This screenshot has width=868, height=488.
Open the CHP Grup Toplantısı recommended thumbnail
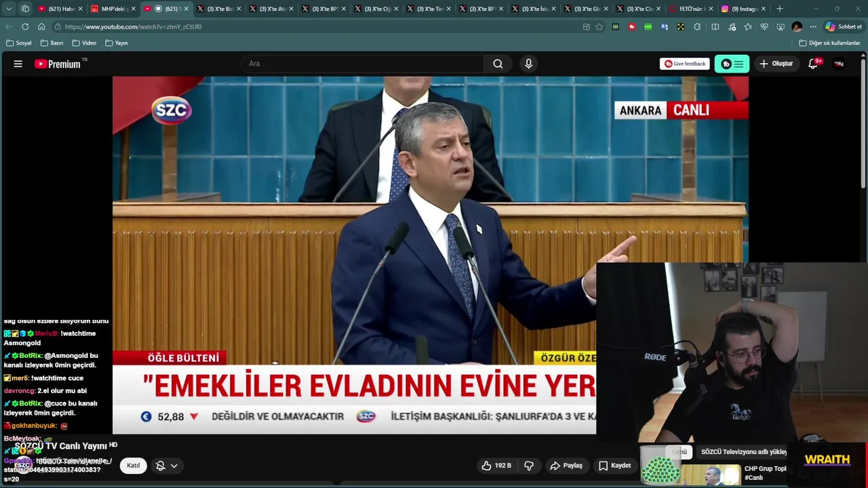(x=711, y=474)
